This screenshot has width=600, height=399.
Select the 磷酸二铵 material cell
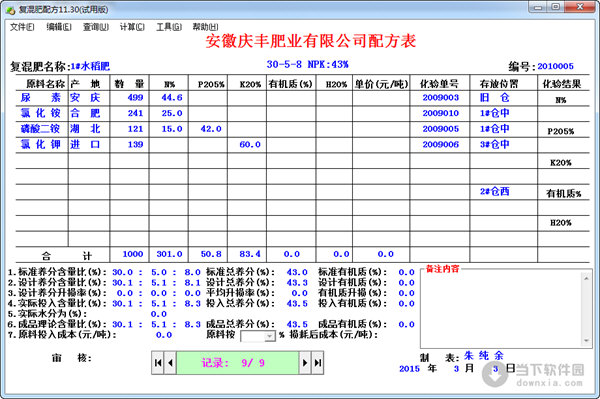tap(41, 129)
